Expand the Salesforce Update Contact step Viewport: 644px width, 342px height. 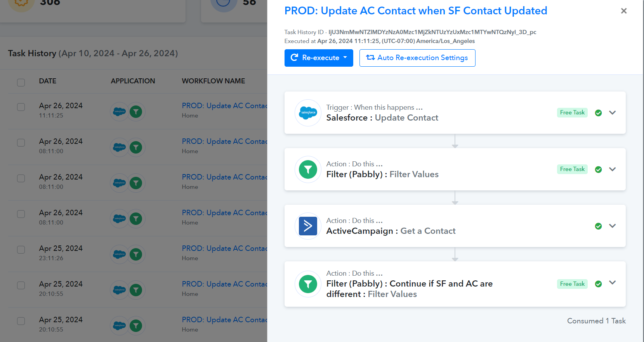point(613,113)
